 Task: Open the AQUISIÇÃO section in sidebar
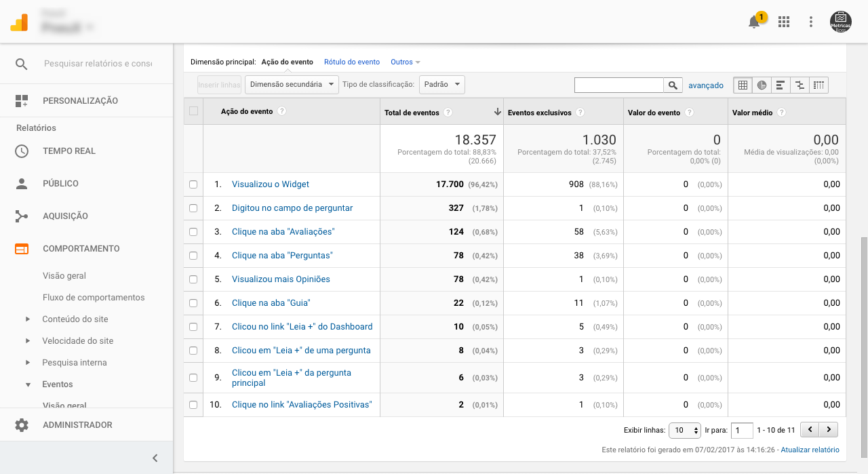coord(65,216)
